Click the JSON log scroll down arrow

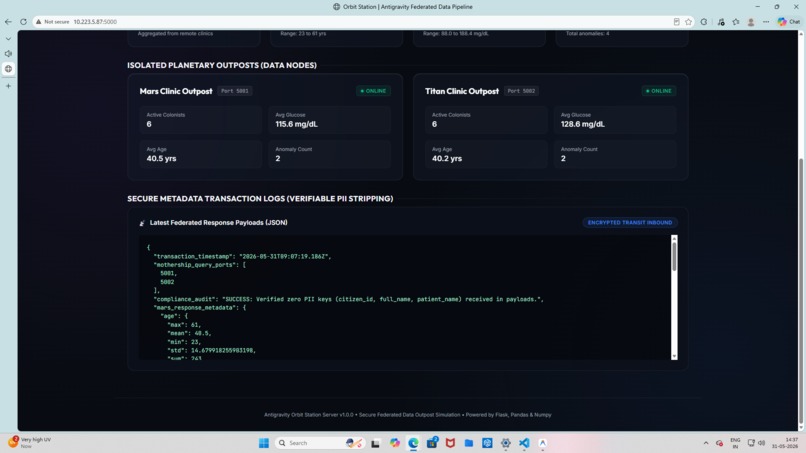[x=674, y=356]
